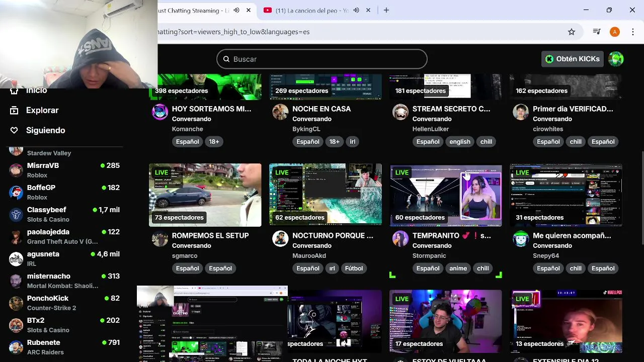Image resolution: width=644 pixels, height=362 pixels.
Task: Open Stormpanic channel avatar
Action: (x=400, y=238)
